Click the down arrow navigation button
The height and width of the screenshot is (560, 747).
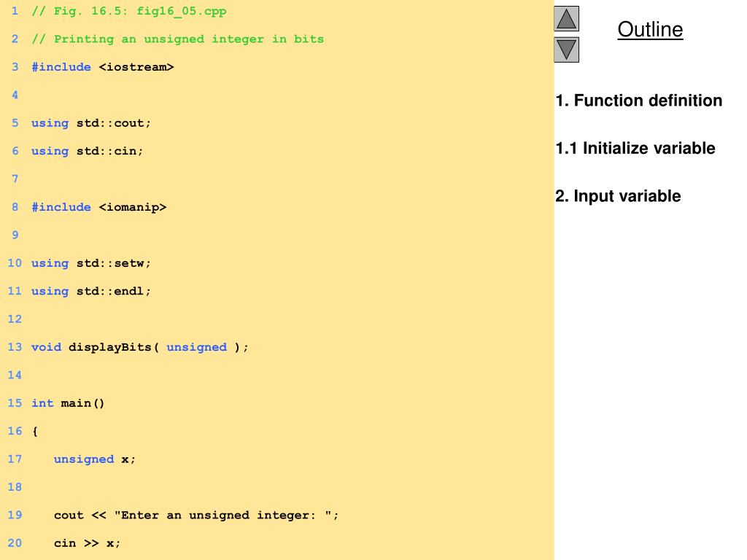click(x=566, y=50)
